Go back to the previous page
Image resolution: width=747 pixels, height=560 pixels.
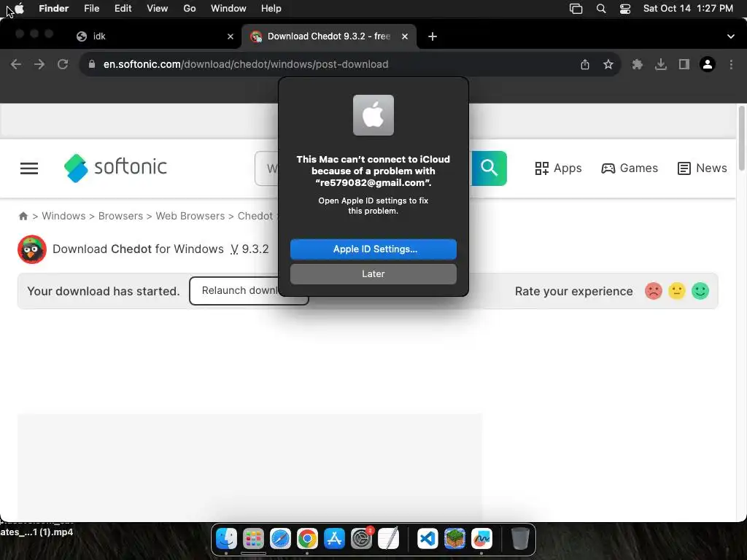pos(16,64)
